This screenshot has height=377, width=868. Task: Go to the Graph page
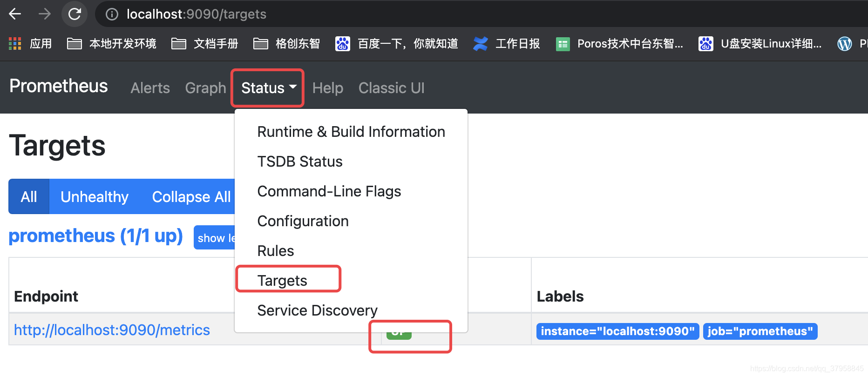click(x=205, y=88)
